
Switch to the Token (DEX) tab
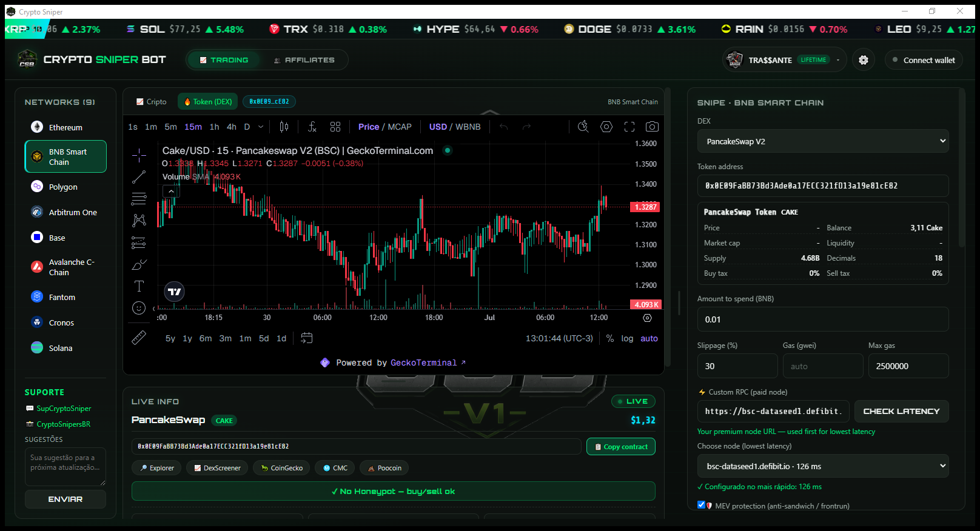tap(208, 102)
